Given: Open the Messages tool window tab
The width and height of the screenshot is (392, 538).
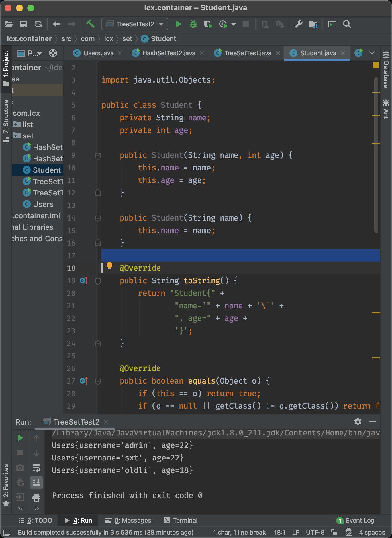Looking at the screenshot, I should [x=128, y=520].
